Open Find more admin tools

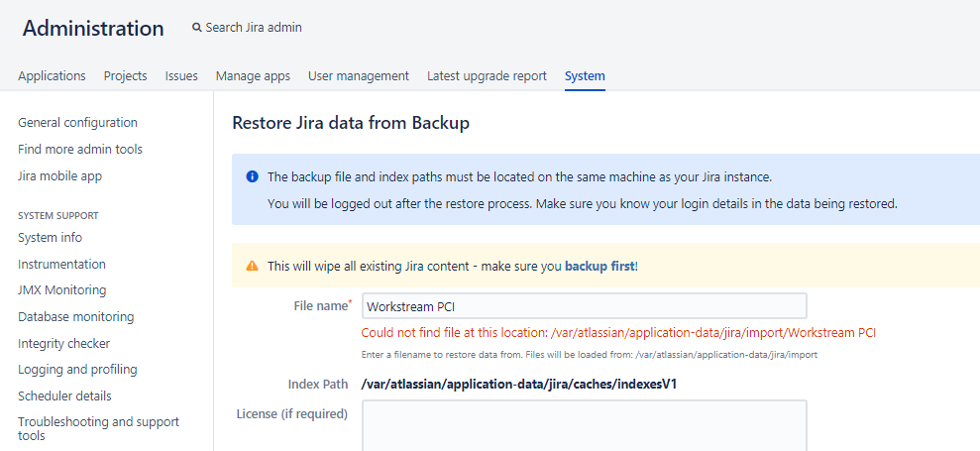click(x=80, y=150)
